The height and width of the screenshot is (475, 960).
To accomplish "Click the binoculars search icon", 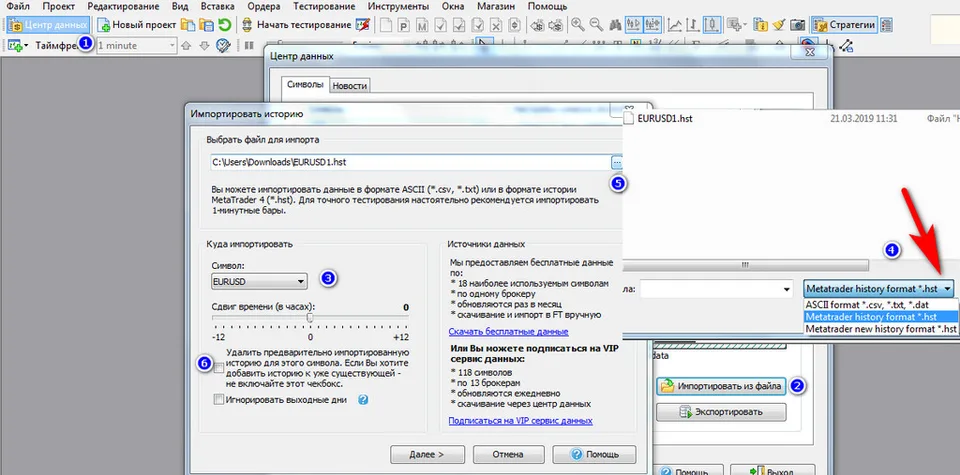I will [x=616, y=25].
